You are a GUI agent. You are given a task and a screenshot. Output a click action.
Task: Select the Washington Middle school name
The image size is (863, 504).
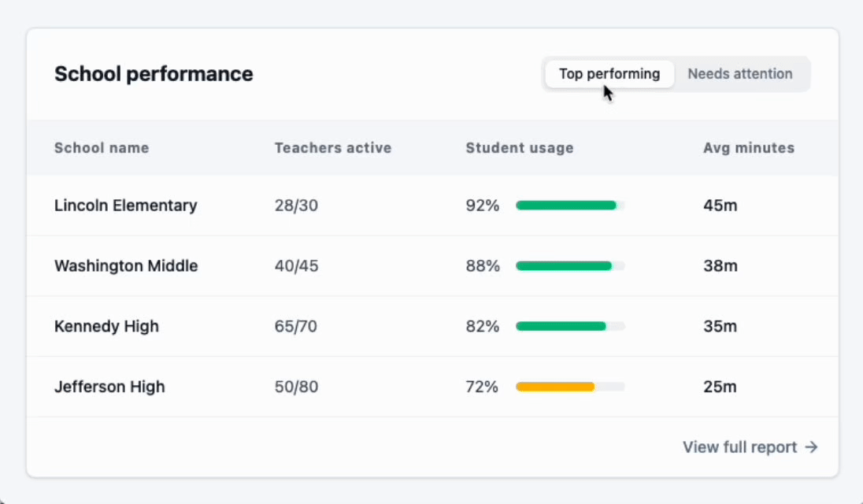(126, 266)
